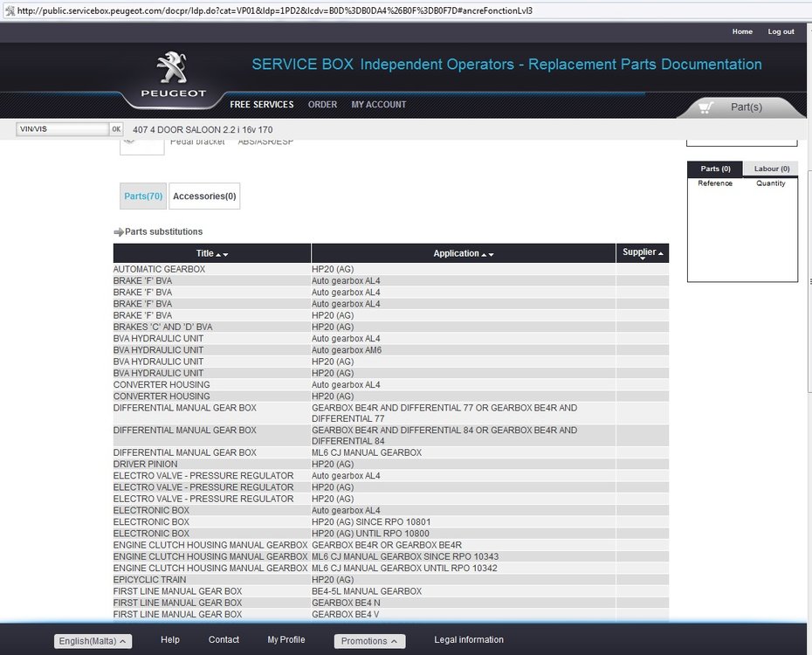
Task: Click the Supplier column header
Action: point(643,253)
